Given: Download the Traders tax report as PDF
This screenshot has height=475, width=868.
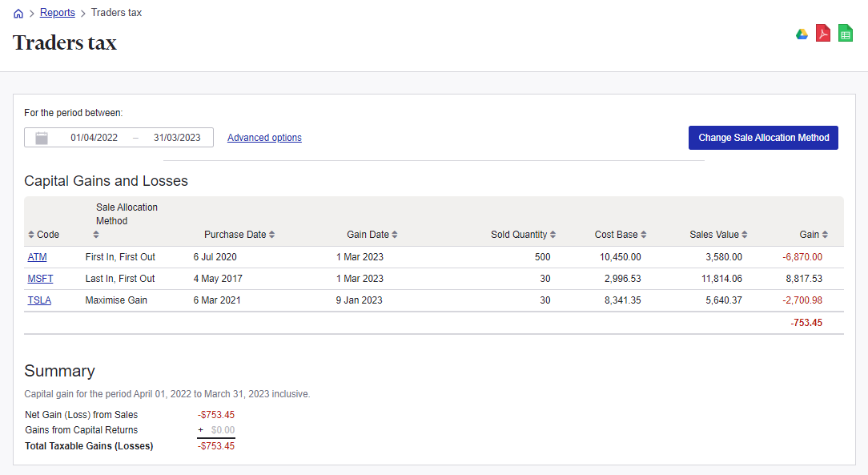Looking at the screenshot, I should point(823,34).
